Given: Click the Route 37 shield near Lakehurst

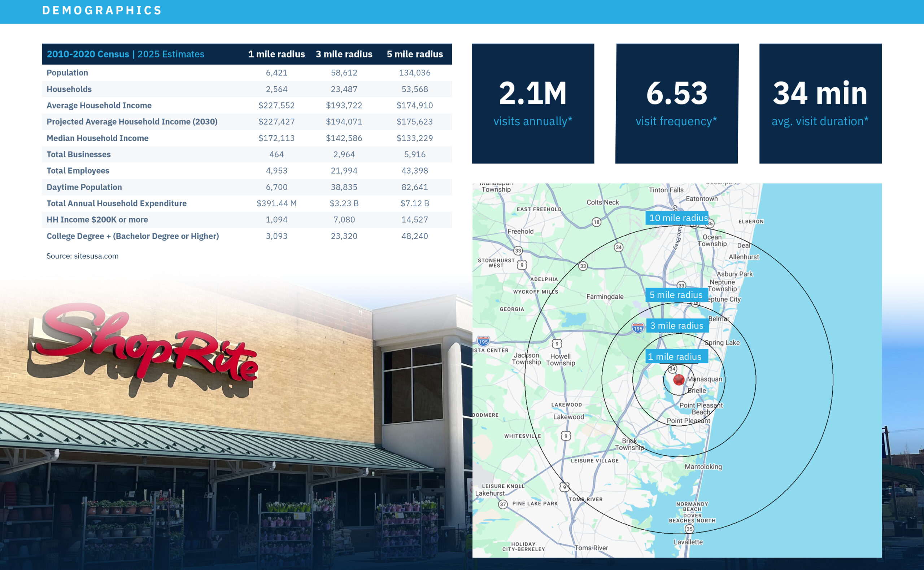Looking at the screenshot, I should (503, 504).
